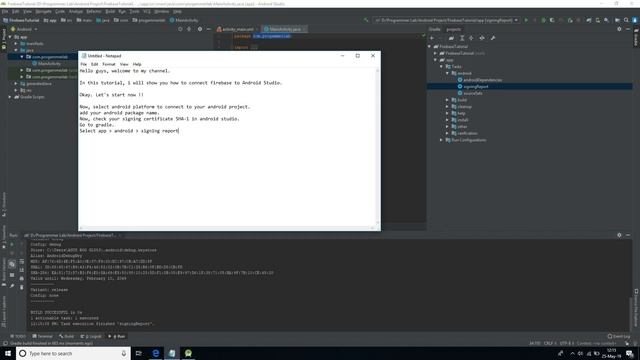Click trash Clear All icon in the Run panel
640x360 pixels.
[x=22, y=287]
